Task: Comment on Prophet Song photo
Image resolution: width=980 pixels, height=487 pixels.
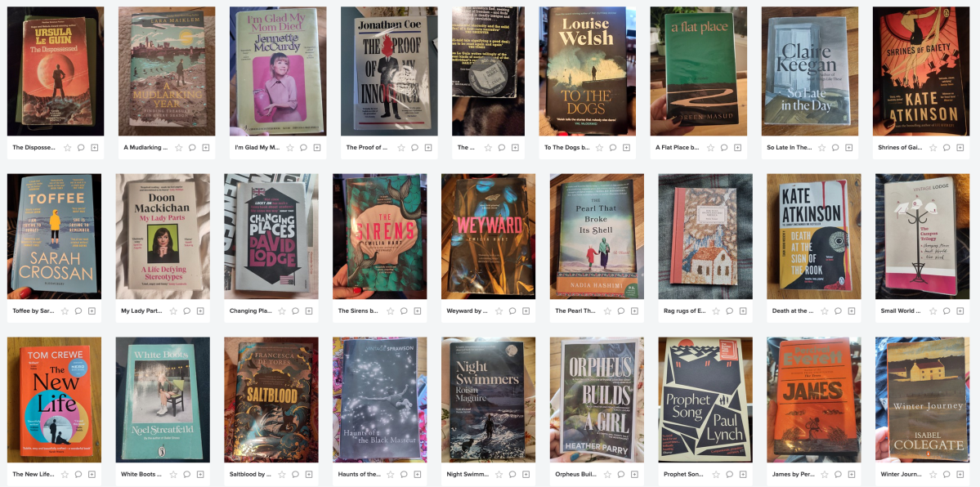Action: (729, 474)
